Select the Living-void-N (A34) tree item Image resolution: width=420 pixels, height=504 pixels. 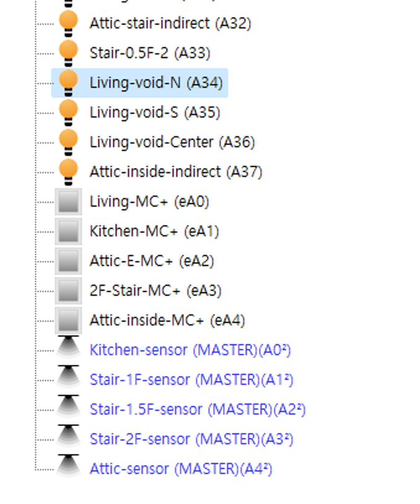(155, 83)
